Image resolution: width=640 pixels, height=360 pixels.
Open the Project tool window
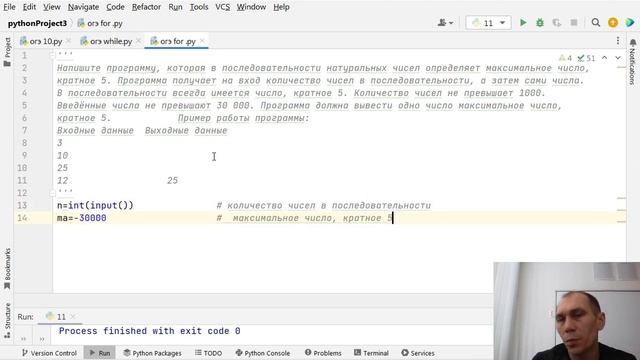coord(7,52)
